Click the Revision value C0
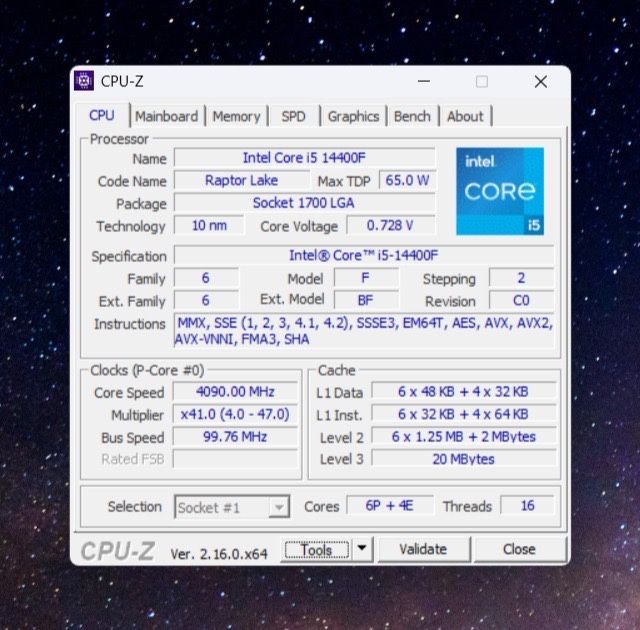The width and height of the screenshot is (640, 630). point(521,300)
